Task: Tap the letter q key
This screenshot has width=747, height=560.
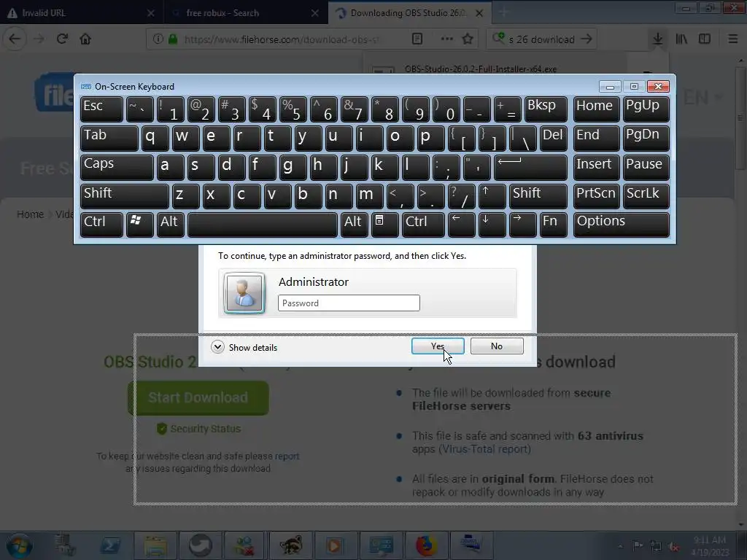Action: (x=155, y=138)
